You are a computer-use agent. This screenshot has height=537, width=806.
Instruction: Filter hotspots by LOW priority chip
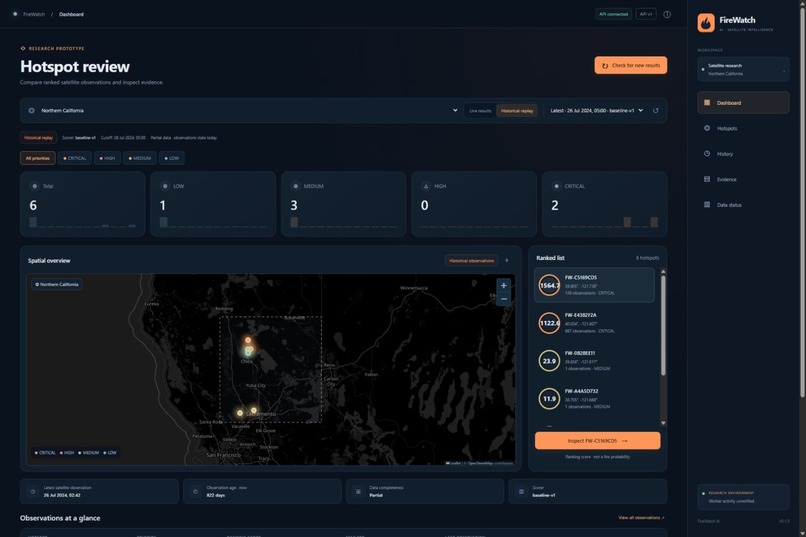click(x=172, y=158)
